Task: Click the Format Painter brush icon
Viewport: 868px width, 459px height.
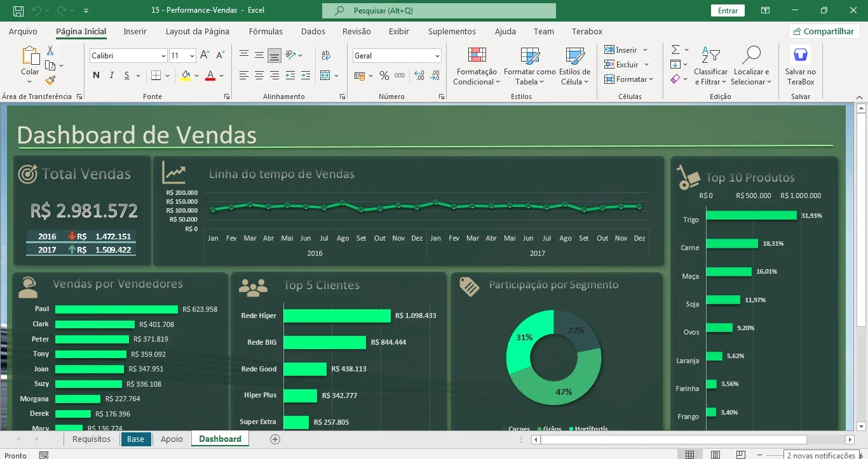Action: click(50, 80)
